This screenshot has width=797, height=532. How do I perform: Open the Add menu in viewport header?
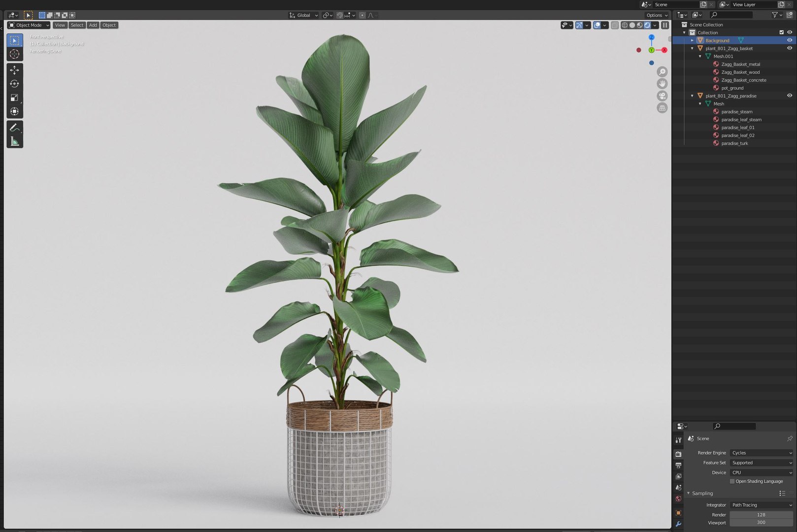pos(93,25)
